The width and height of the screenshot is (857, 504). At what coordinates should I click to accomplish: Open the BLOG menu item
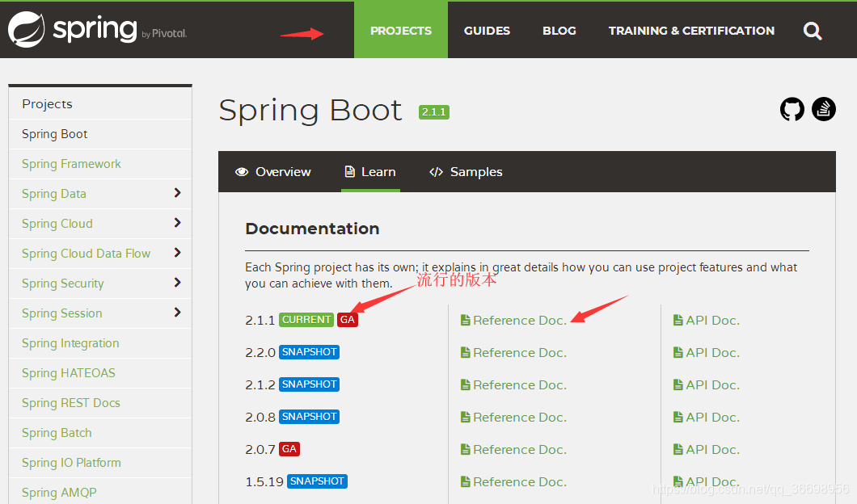click(559, 31)
